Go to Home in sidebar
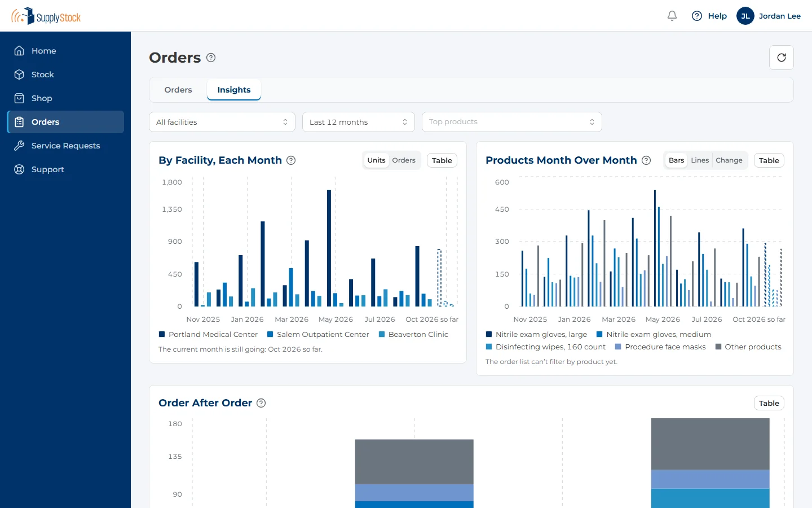Screen dimensions: 812x508 65,51
